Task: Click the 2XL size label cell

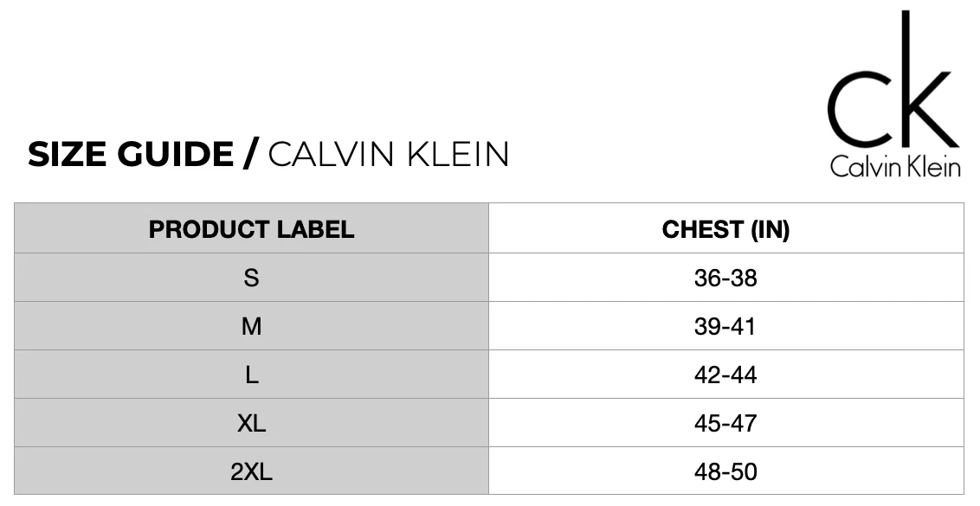Action: [x=251, y=471]
